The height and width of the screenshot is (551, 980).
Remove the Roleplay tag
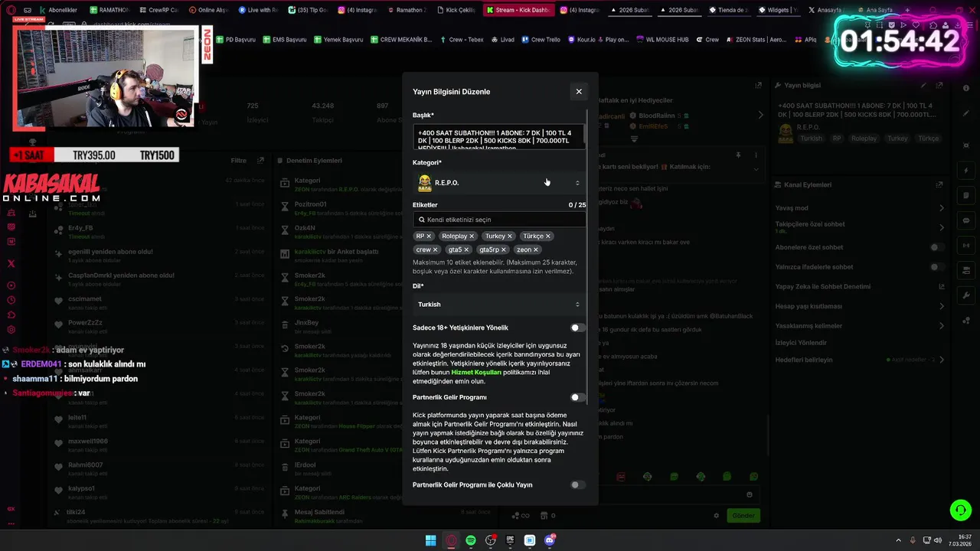(472, 236)
